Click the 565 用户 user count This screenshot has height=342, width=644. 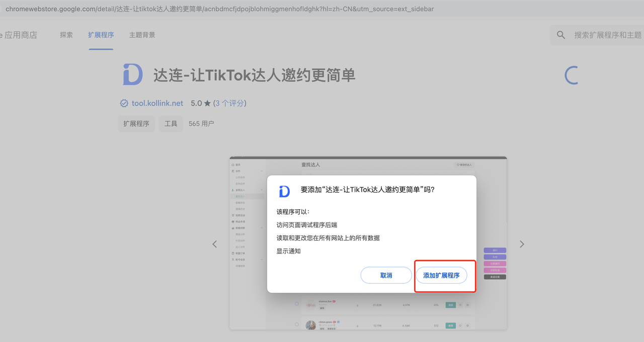pyautogui.click(x=201, y=123)
